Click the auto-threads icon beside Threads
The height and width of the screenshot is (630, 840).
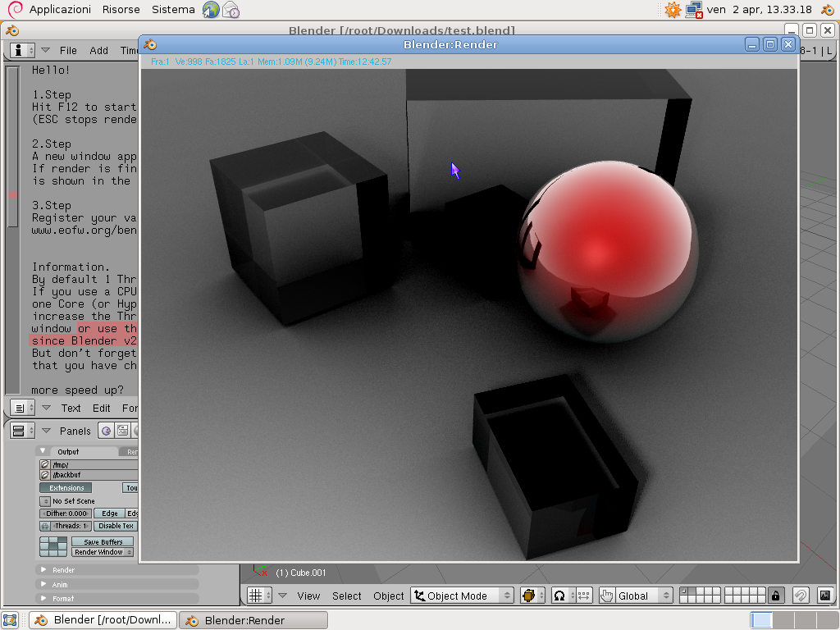(x=45, y=526)
